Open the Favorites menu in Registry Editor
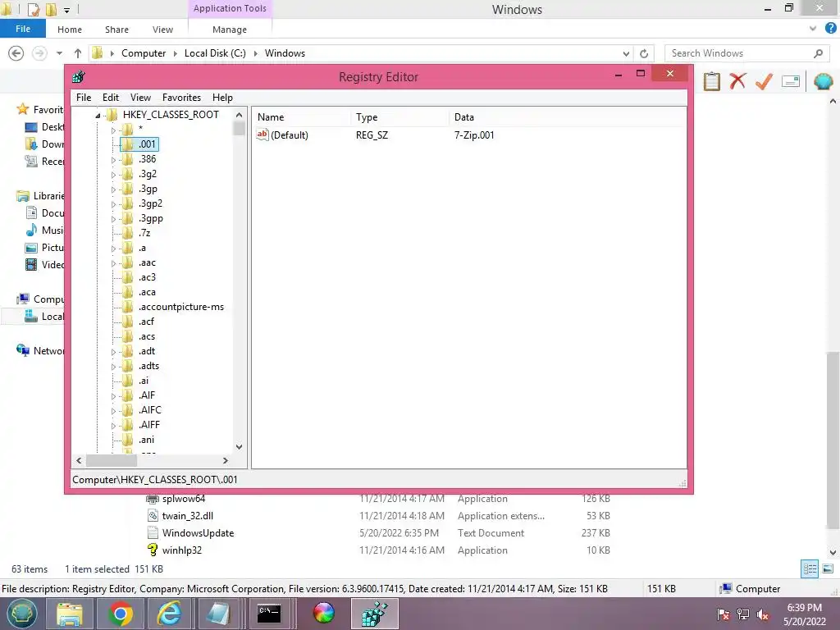Screen dimensions: 840x630 181,98
